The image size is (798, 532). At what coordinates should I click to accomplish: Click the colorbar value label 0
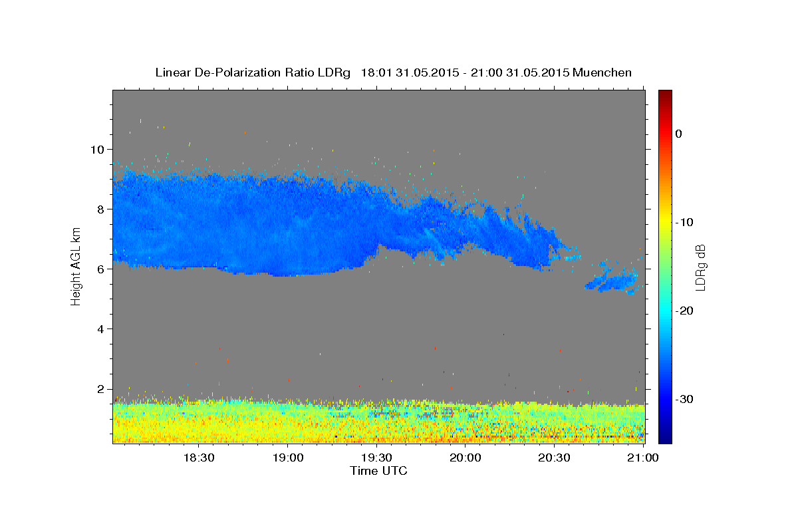[678, 134]
